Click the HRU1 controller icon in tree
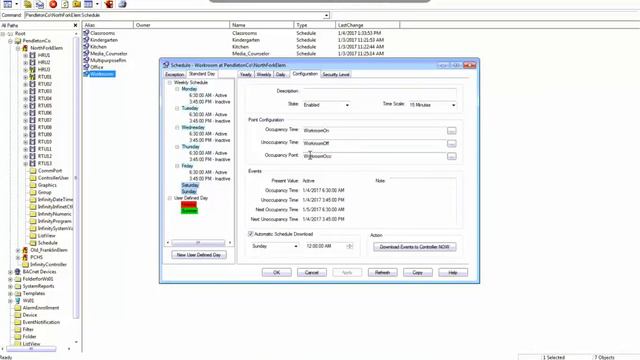The image size is (640, 360). click(33, 55)
